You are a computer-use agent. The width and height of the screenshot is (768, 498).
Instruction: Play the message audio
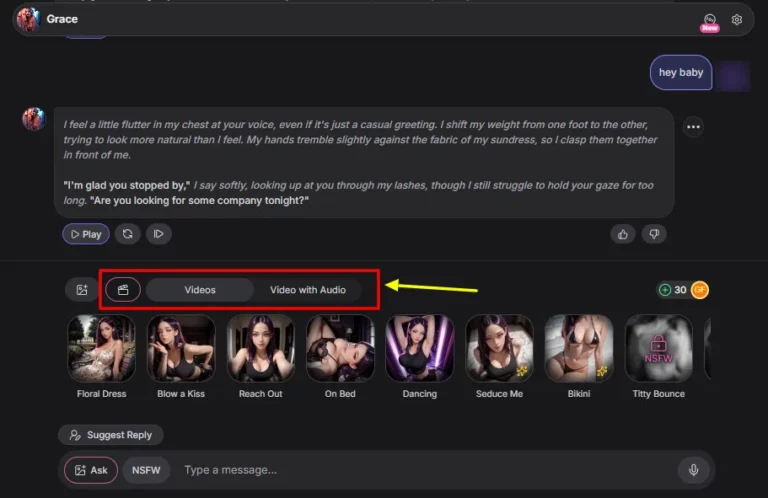(86, 234)
